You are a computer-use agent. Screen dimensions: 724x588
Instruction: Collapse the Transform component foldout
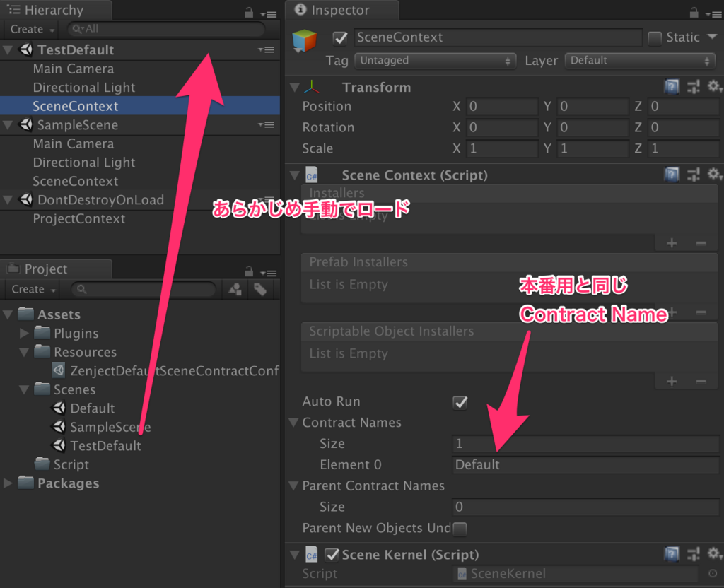[295, 87]
